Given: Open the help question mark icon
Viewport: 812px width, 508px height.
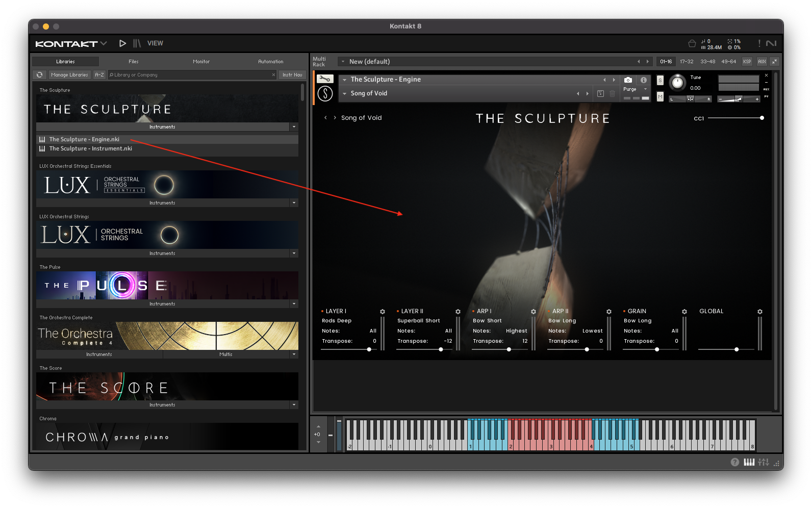Looking at the screenshot, I should pyautogui.click(x=734, y=462).
